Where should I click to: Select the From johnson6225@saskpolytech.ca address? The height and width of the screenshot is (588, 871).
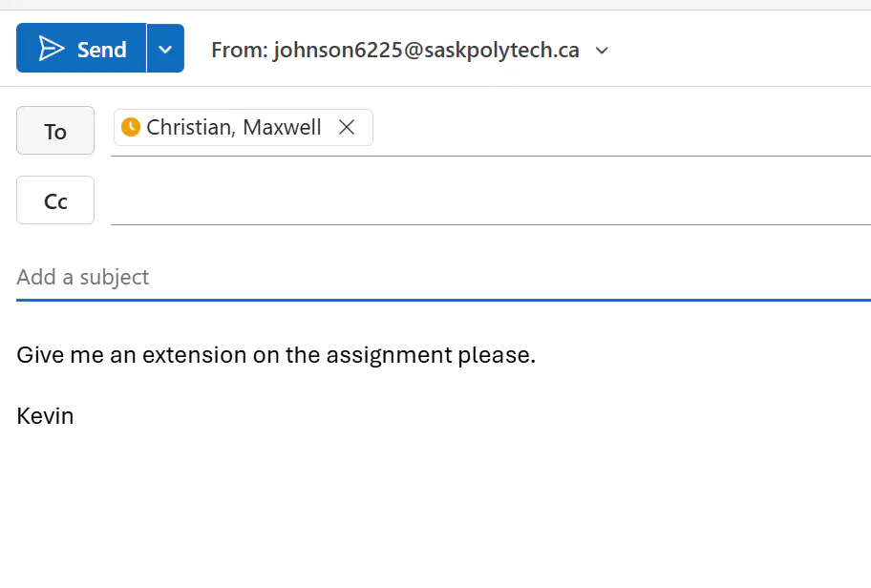pyautogui.click(x=395, y=50)
